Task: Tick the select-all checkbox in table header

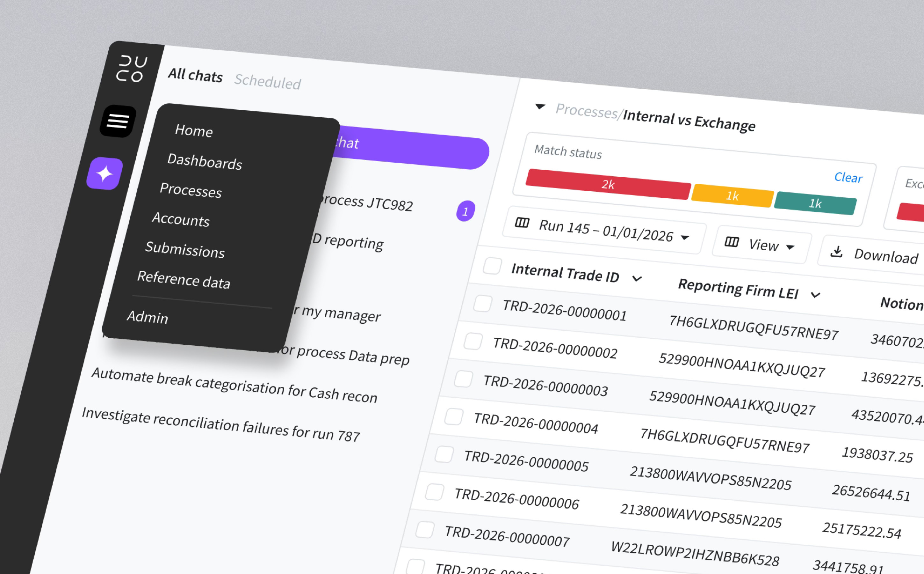Action: tap(492, 266)
